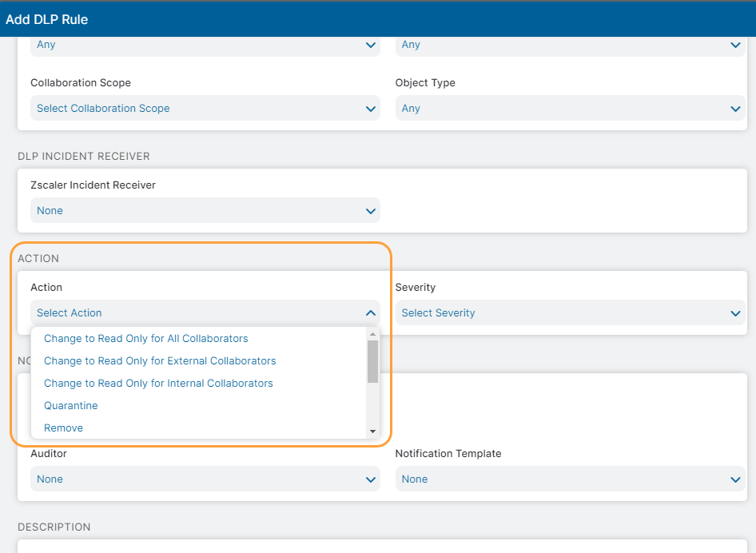Click the Action field up-chevron icon

click(x=370, y=313)
